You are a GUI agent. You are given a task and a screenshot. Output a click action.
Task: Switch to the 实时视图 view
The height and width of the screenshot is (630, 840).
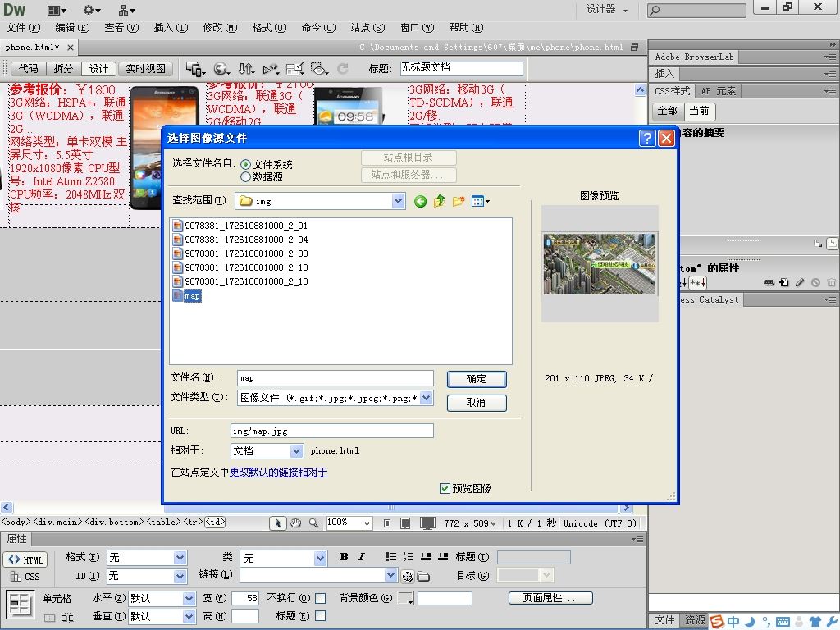tap(146, 69)
